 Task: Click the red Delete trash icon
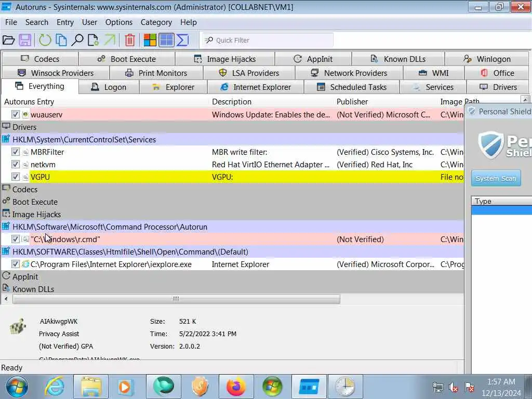(x=129, y=40)
